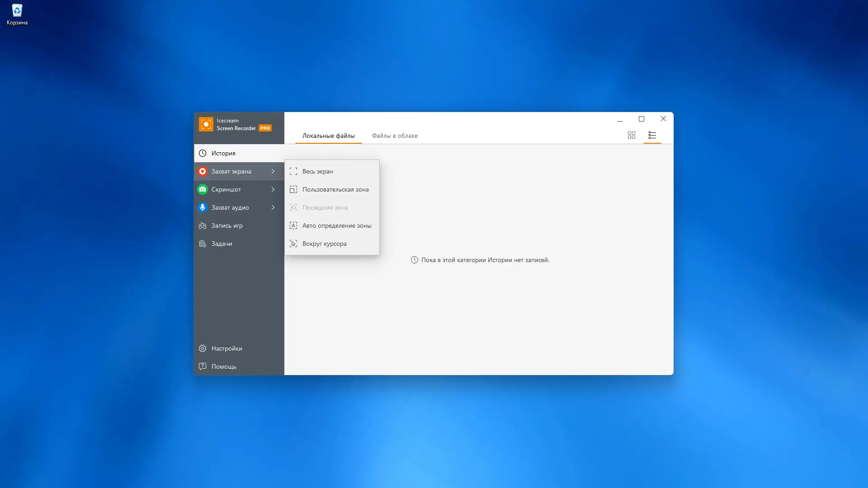This screenshot has height=488, width=868.
Task: Expand the Захват аудио submenu chevron
Action: point(273,207)
